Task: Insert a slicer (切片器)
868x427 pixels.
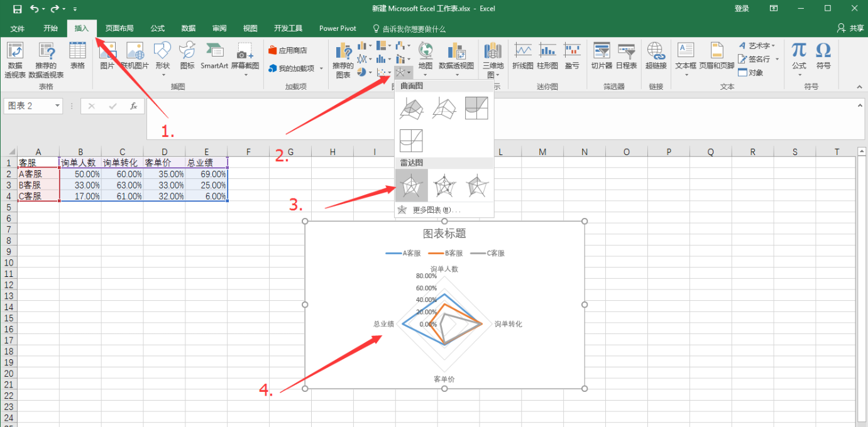Action: tap(602, 56)
